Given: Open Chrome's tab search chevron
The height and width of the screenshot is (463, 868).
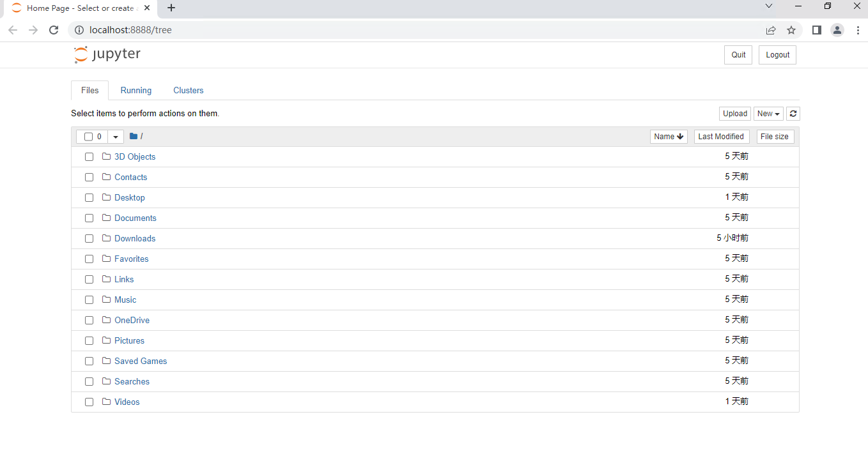Looking at the screenshot, I should click(x=769, y=6).
